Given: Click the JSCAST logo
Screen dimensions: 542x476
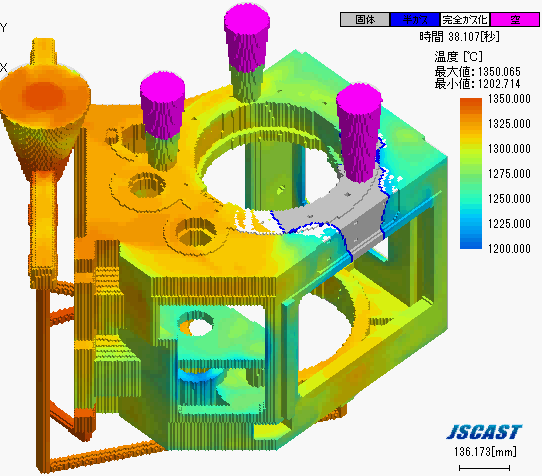Looking at the screenshot, I should (484, 432).
